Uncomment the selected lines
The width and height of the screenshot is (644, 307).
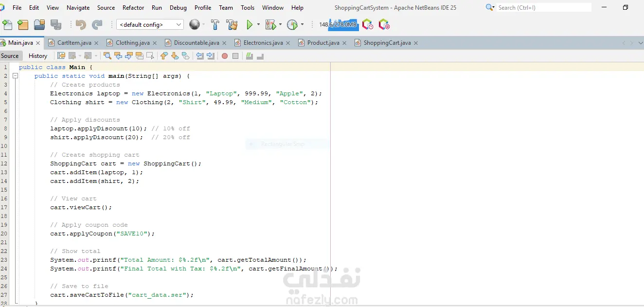[260, 56]
